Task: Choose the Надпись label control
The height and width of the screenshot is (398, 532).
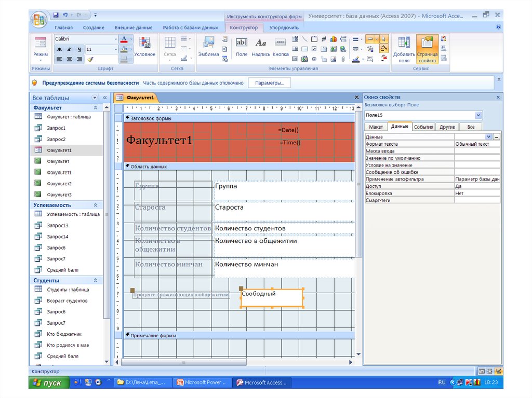Action: 261,46
